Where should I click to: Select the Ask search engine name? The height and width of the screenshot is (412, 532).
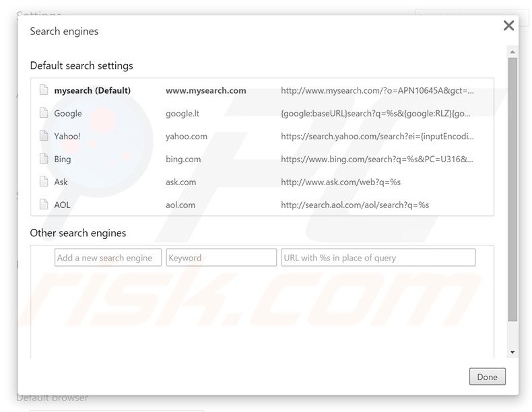coord(61,182)
